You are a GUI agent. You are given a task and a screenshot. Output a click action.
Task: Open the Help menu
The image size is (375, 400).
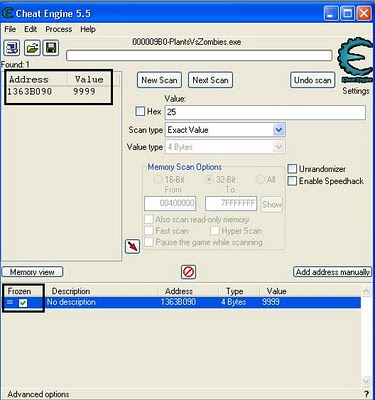[x=88, y=29]
